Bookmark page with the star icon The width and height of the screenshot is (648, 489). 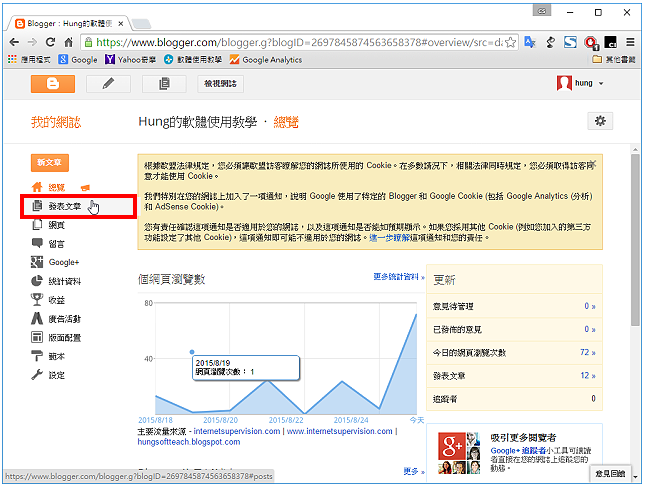point(511,42)
